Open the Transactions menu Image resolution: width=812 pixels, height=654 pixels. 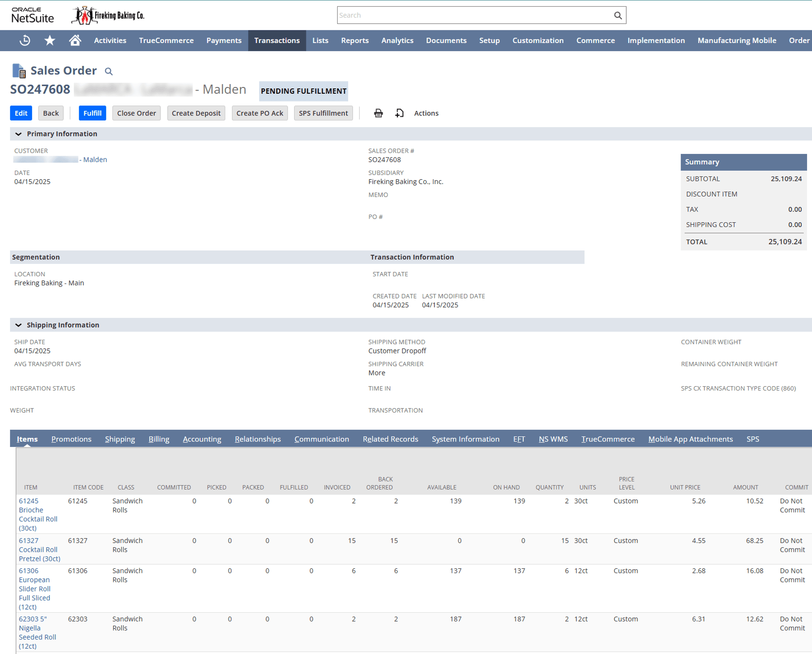[277, 40]
